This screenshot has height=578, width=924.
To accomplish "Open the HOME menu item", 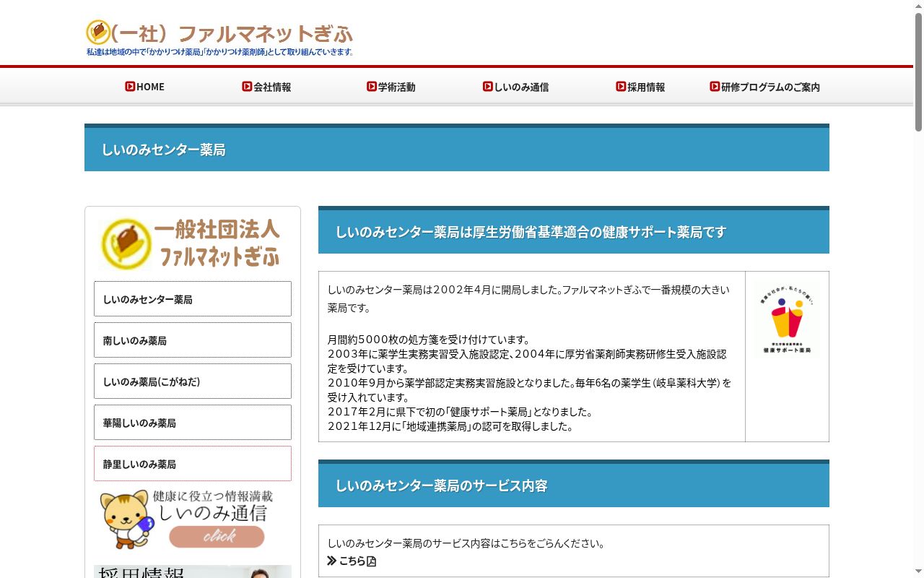I will [x=144, y=87].
